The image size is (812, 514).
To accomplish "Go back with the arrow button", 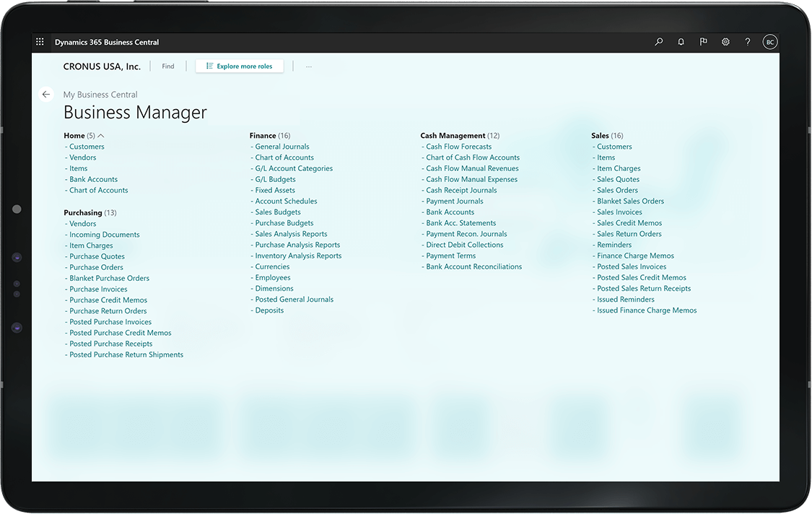I will coord(46,95).
